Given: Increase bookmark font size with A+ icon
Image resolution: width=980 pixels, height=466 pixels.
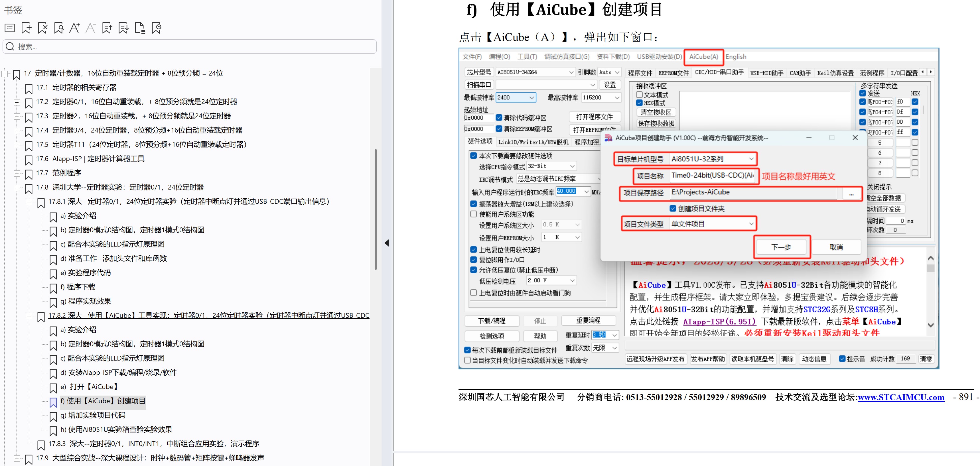Looking at the screenshot, I should point(75,28).
